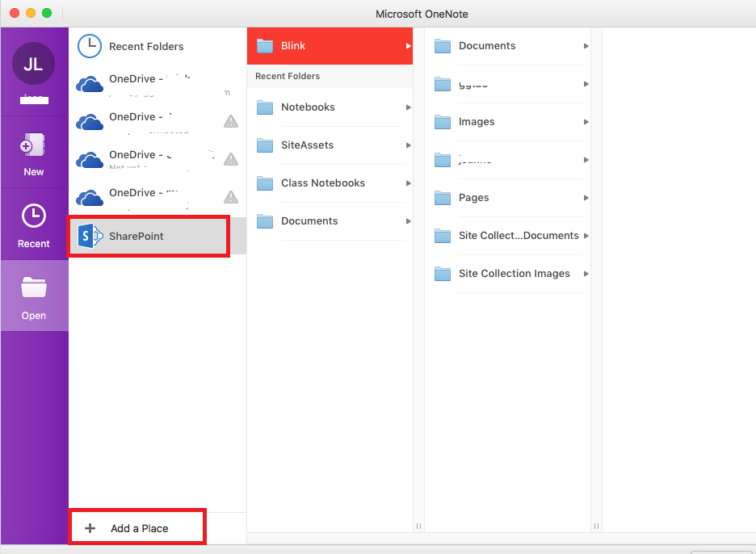Viewport: 756px width, 554px height.
Task: Click the Documents folder icon below Class Notebooks
Action: point(265,221)
